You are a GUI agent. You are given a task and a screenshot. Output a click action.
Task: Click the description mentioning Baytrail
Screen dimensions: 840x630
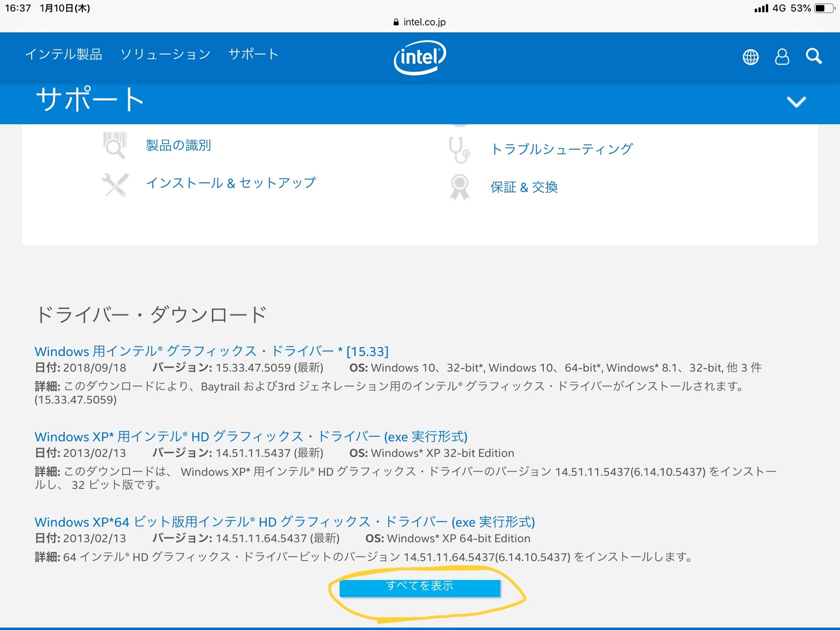(390, 393)
